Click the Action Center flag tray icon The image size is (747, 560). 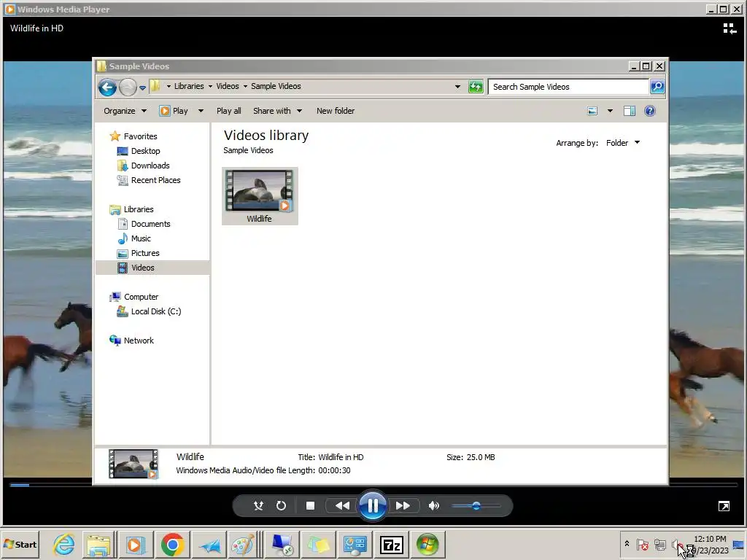(642, 544)
